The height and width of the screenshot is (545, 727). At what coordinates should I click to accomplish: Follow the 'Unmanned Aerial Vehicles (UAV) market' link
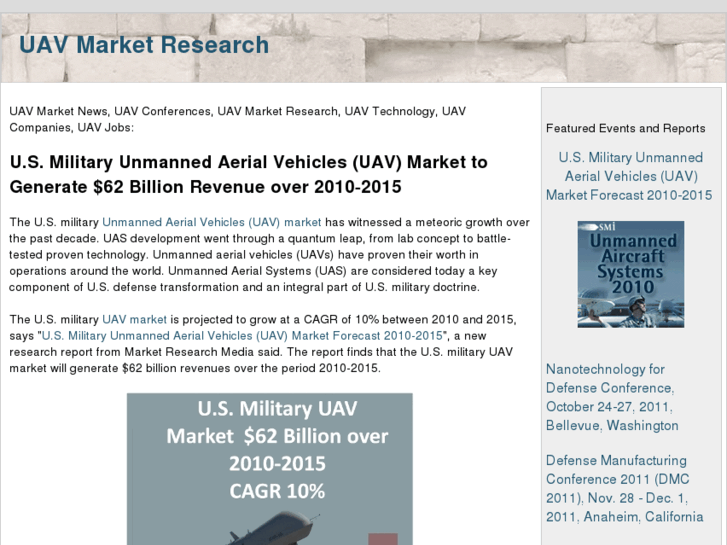click(x=211, y=222)
